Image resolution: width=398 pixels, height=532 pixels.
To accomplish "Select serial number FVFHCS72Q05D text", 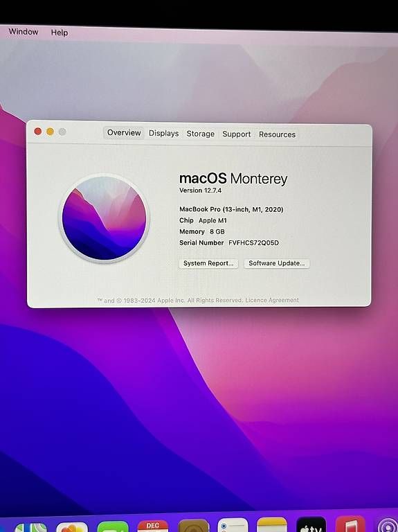I will click(253, 243).
